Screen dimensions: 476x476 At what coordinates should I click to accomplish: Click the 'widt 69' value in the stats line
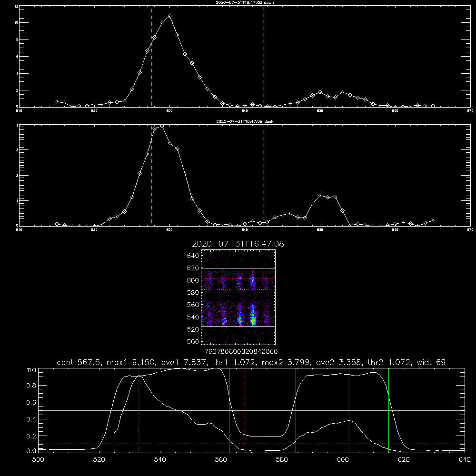pos(431,362)
